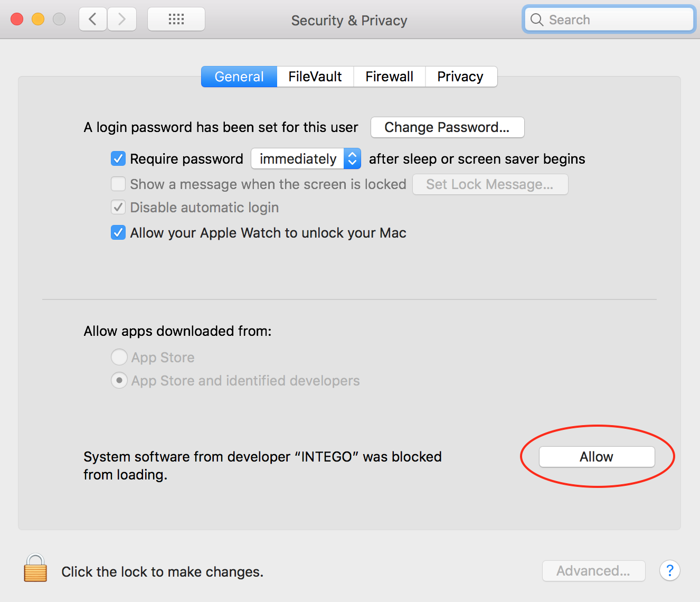Open the Advanced… settings button
Viewport: 700px width, 602px height.
pyautogui.click(x=593, y=571)
